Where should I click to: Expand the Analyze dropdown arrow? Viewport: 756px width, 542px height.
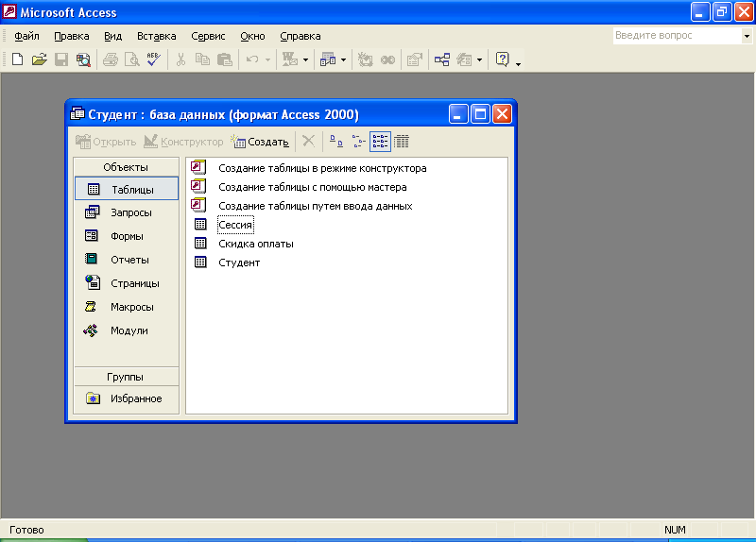click(x=343, y=60)
